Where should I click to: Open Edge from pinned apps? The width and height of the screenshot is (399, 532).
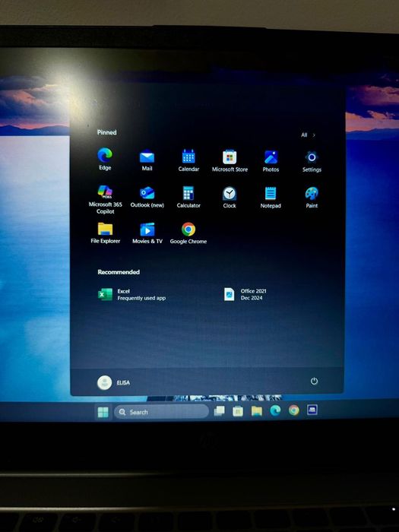point(105,159)
